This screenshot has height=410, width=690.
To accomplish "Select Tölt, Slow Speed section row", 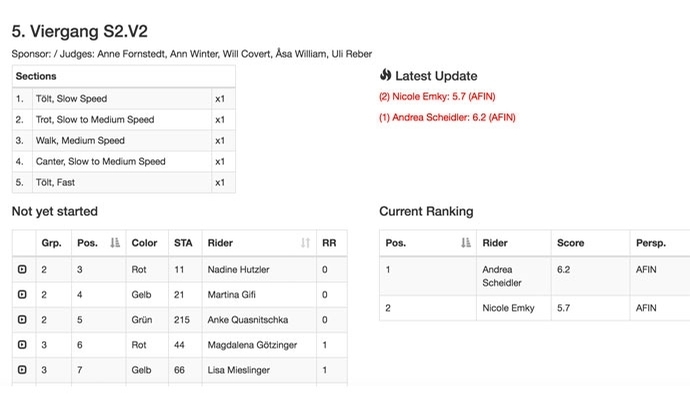I will point(124,99).
